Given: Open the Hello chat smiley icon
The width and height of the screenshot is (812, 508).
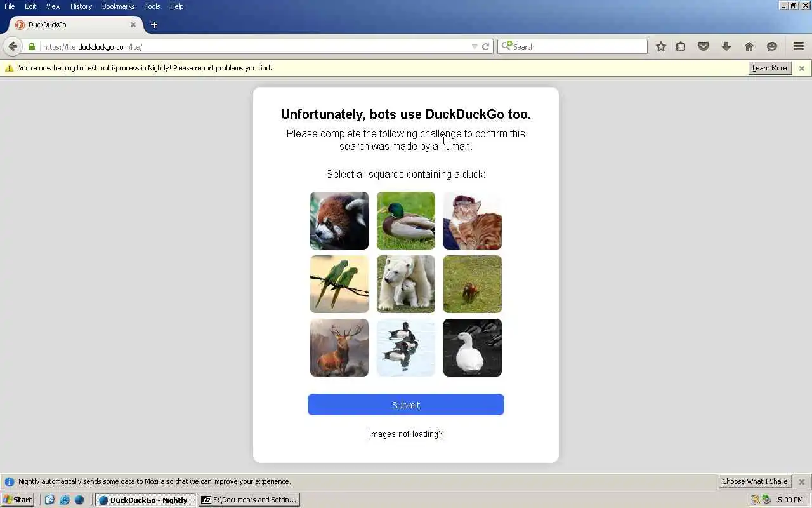Looking at the screenshot, I should [x=772, y=46].
